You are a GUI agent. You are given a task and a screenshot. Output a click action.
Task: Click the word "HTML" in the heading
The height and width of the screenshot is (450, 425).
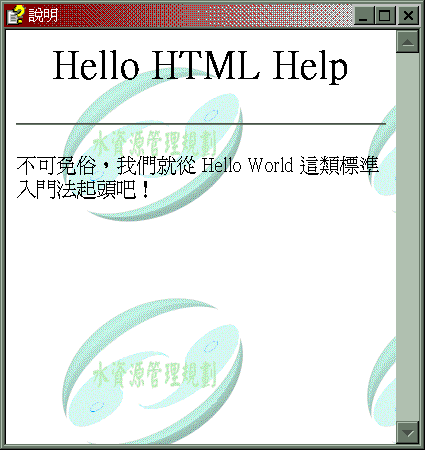(206, 65)
